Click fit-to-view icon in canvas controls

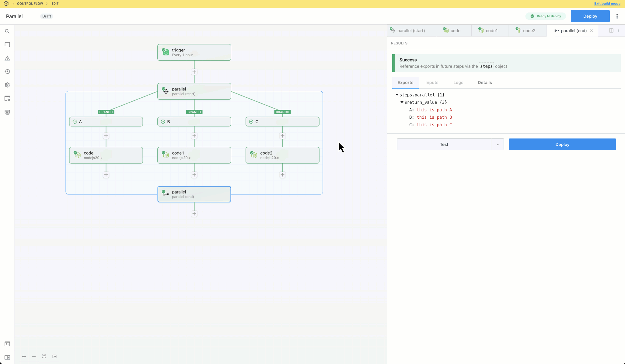coord(44,356)
